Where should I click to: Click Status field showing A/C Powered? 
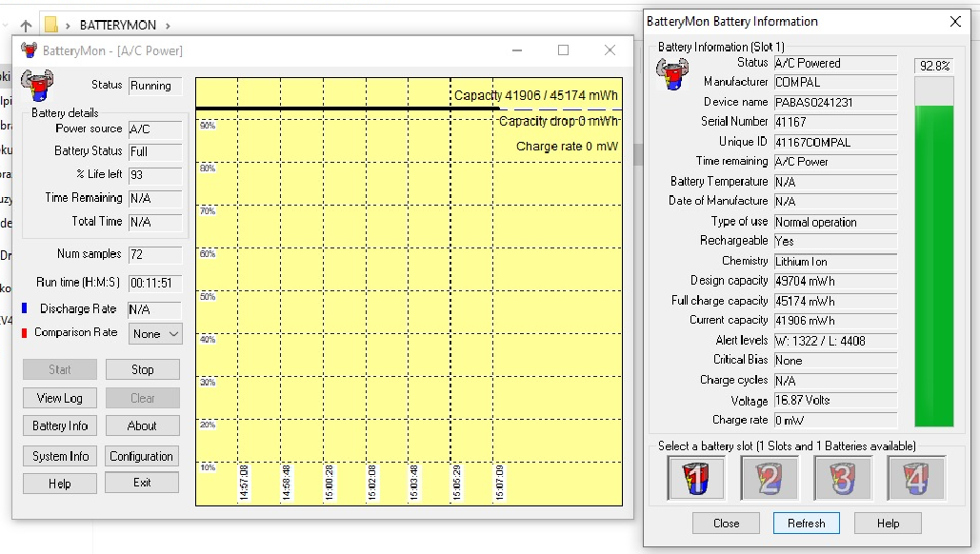tap(835, 63)
